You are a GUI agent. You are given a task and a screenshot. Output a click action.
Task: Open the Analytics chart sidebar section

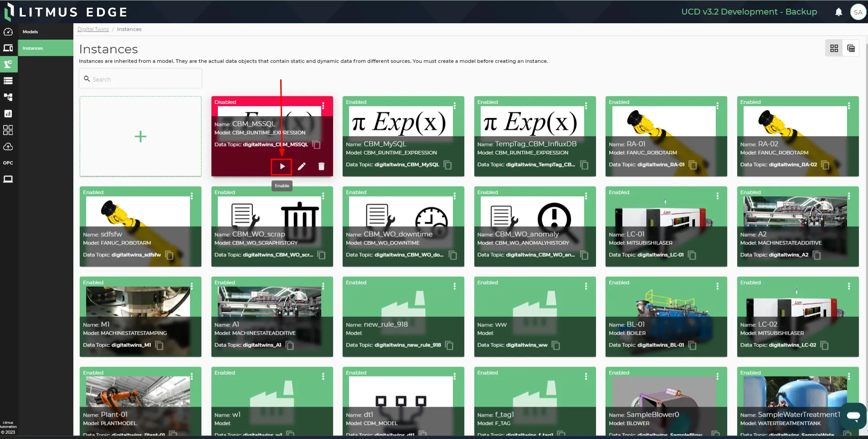pos(8,114)
